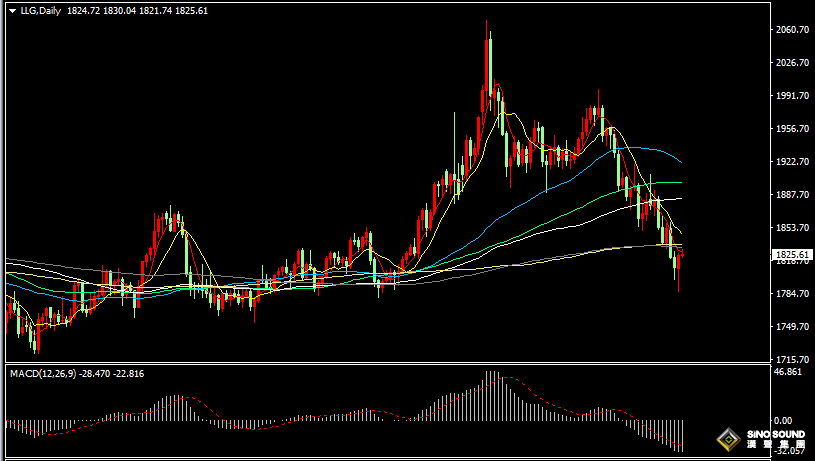815x461 pixels.
Task: Click the MACD scale zero value 0.00
Action: [x=783, y=420]
